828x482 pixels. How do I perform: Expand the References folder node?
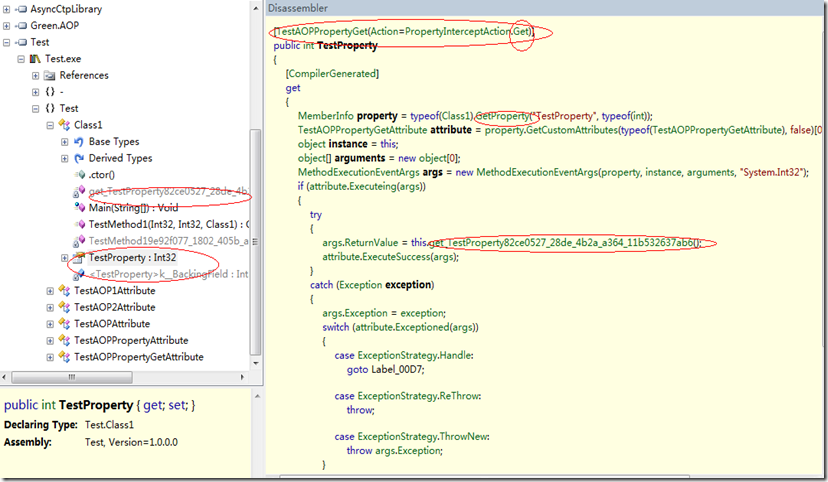point(35,75)
